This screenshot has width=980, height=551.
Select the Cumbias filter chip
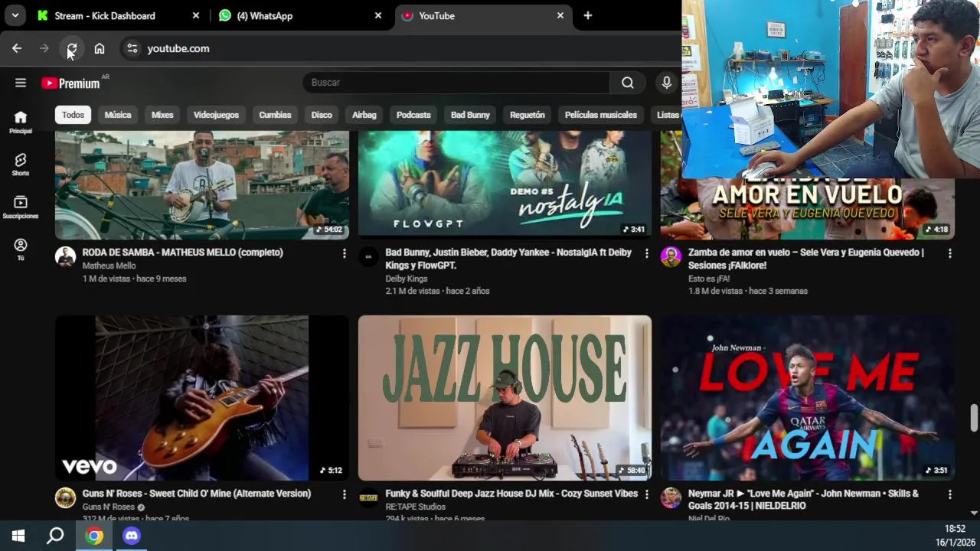[x=275, y=115]
